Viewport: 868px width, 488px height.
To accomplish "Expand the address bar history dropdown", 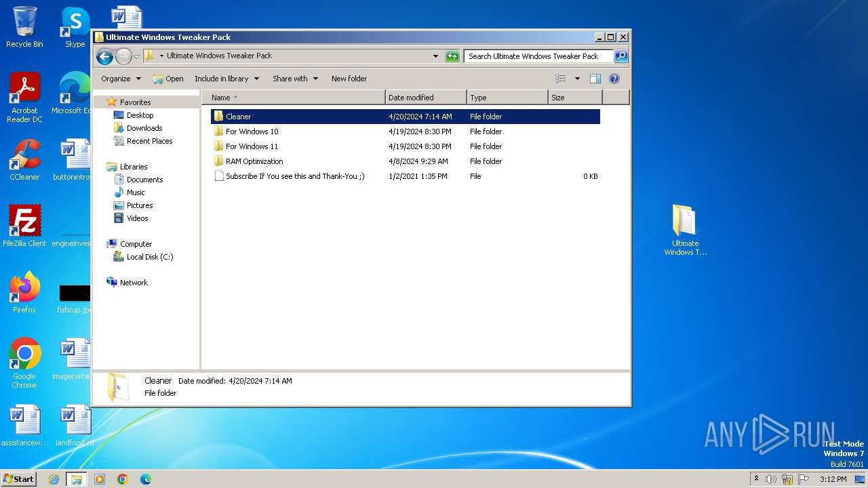I will point(435,56).
